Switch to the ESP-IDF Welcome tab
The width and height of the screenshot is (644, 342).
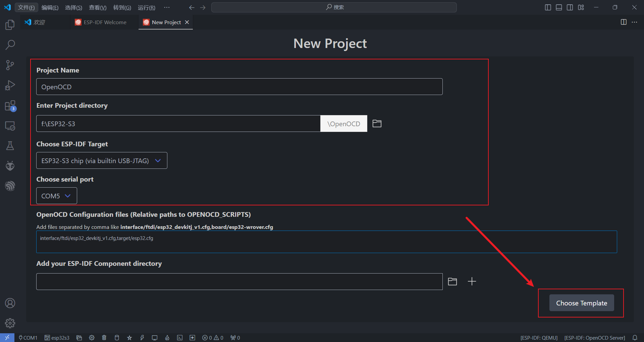pos(104,22)
